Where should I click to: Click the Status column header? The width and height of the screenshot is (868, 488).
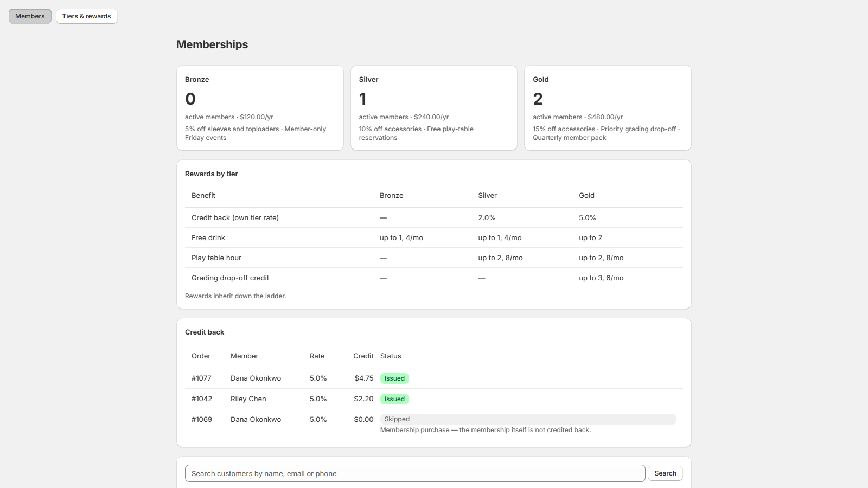coord(391,356)
